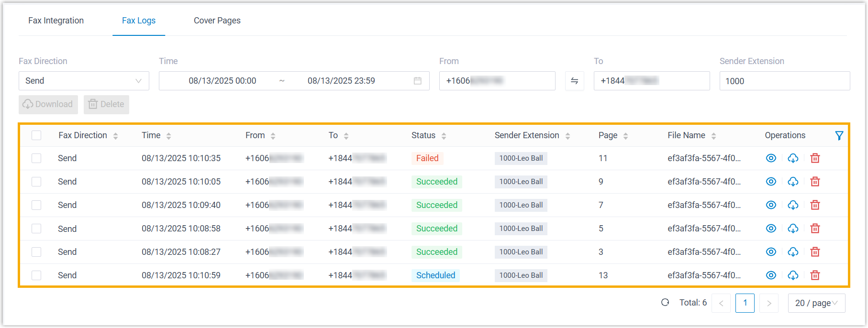This screenshot has height=328, width=868.
Task: Tick the checkbox for the Failed fax row
Action: pos(36,158)
